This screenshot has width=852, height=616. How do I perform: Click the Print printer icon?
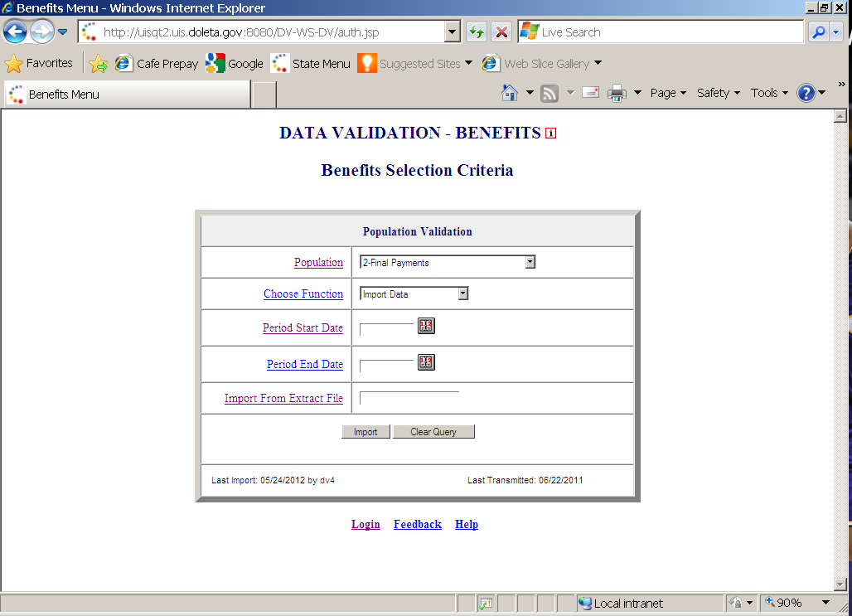click(617, 94)
